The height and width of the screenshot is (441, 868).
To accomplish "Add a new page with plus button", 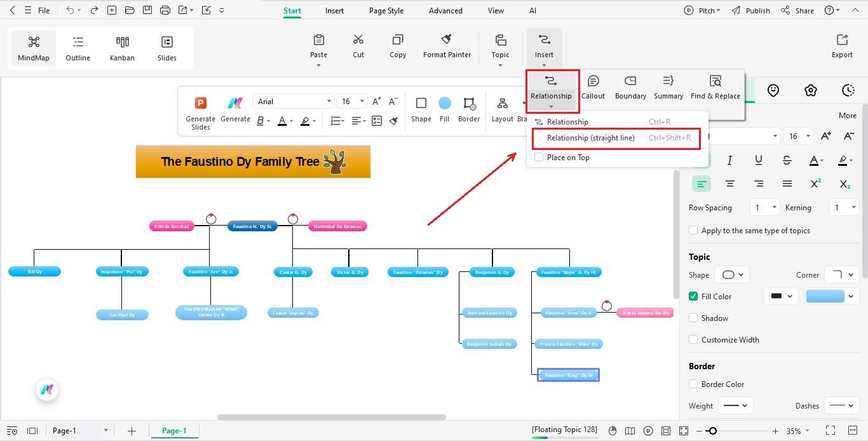I will [x=132, y=431].
